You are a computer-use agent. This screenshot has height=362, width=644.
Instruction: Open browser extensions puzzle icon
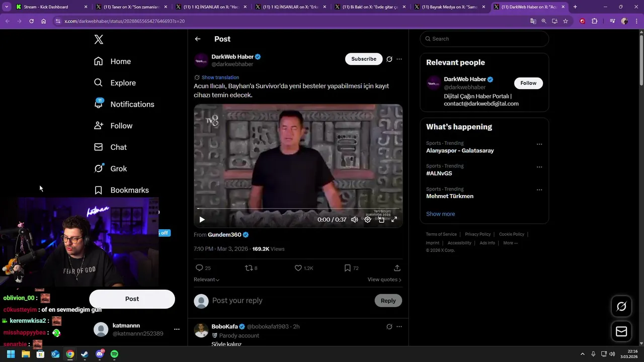pyautogui.click(x=595, y=21)
